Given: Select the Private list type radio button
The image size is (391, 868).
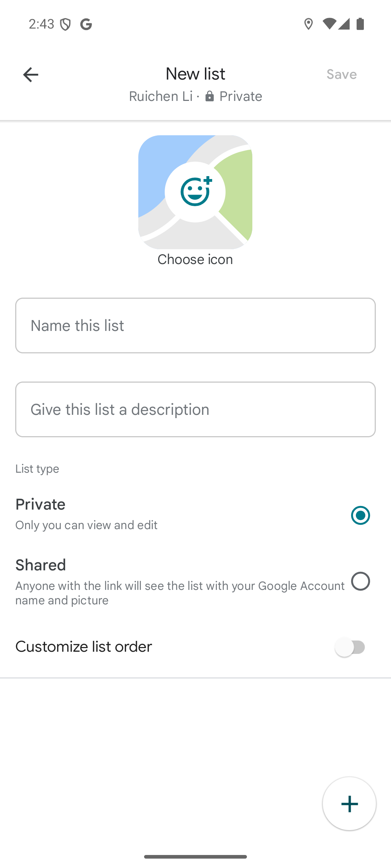Looking at the screenshot, I should 361,515.
